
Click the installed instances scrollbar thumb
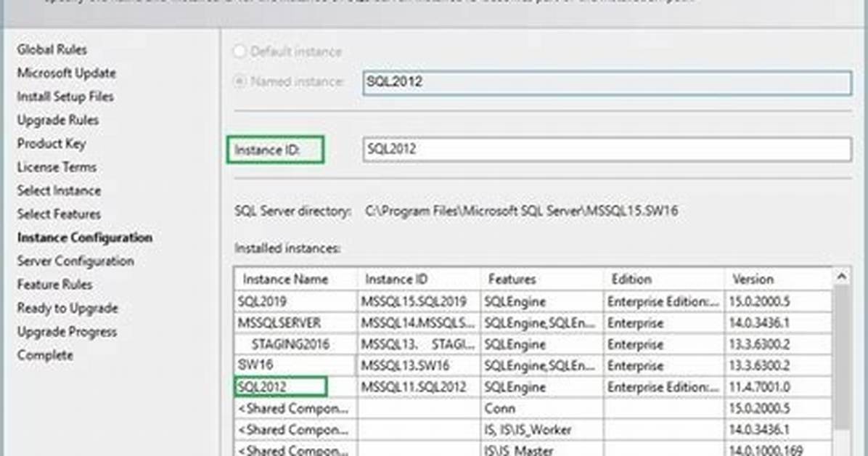841,357
